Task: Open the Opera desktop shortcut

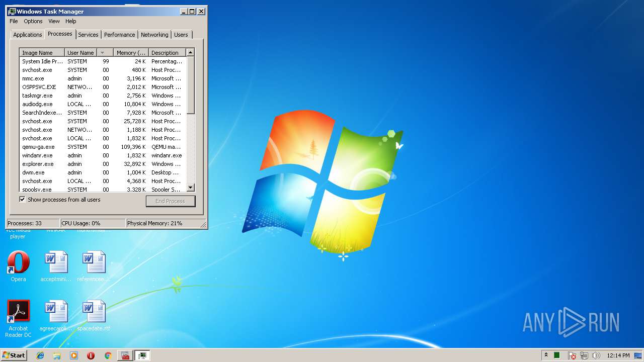Action: (18, 266)
